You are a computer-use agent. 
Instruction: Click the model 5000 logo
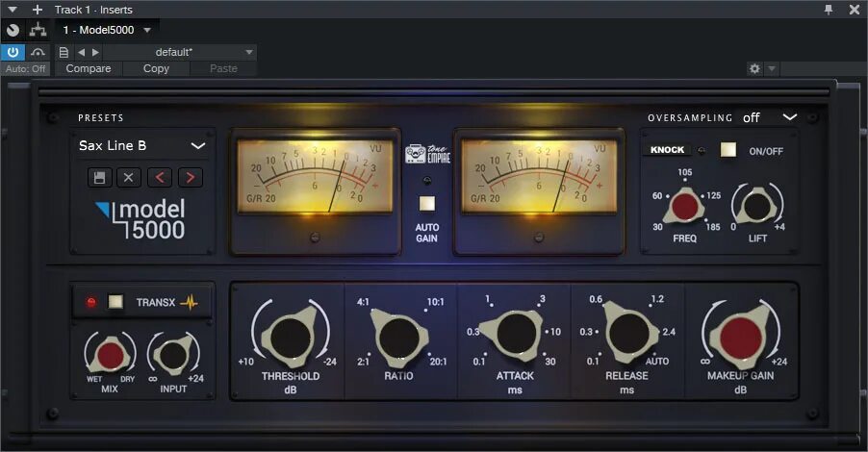[x=141, y=219]
